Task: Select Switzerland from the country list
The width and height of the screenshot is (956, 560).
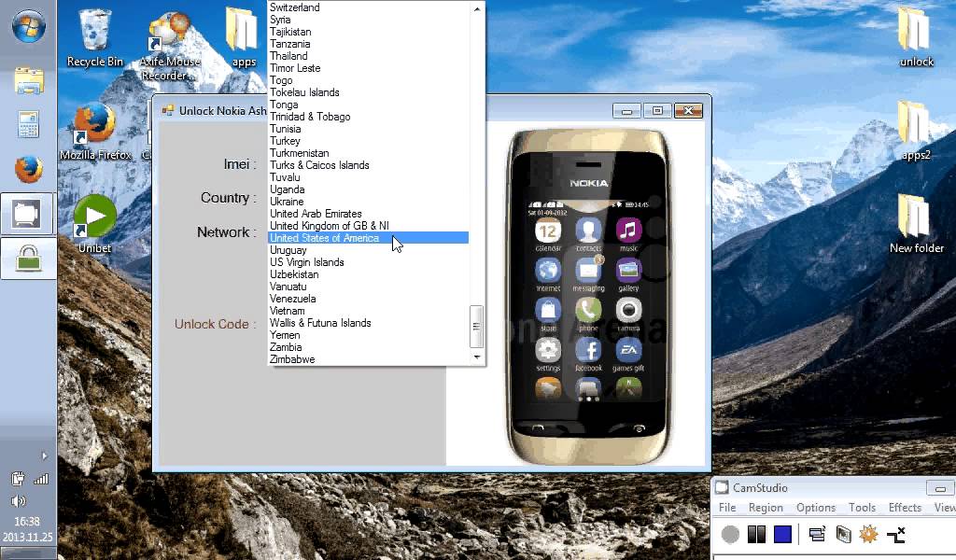Action: (x=368, y=7)
